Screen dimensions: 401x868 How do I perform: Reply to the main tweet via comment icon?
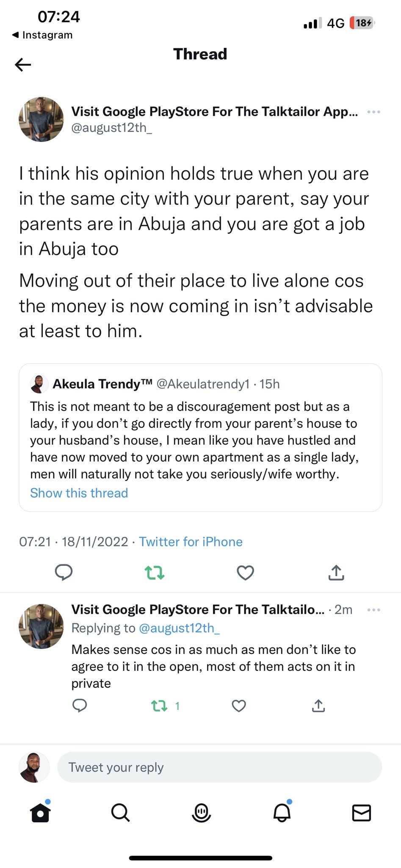coord(64,572)
